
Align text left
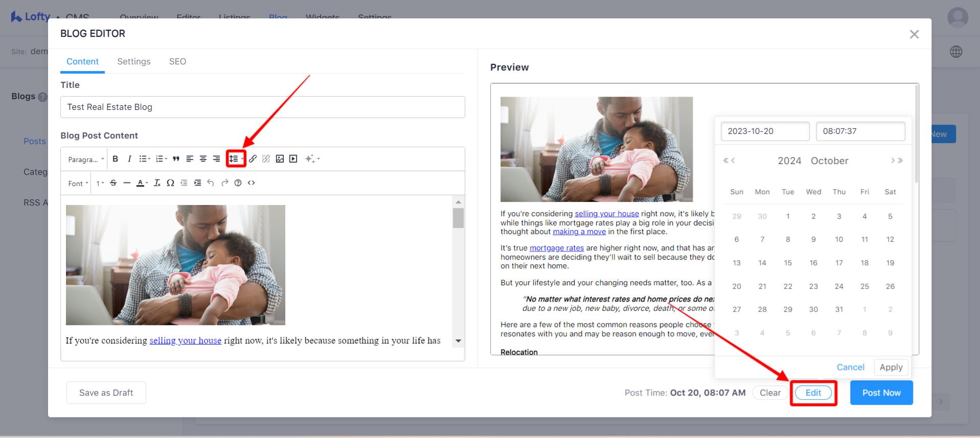pyautogui.click(x=190, y=159)
